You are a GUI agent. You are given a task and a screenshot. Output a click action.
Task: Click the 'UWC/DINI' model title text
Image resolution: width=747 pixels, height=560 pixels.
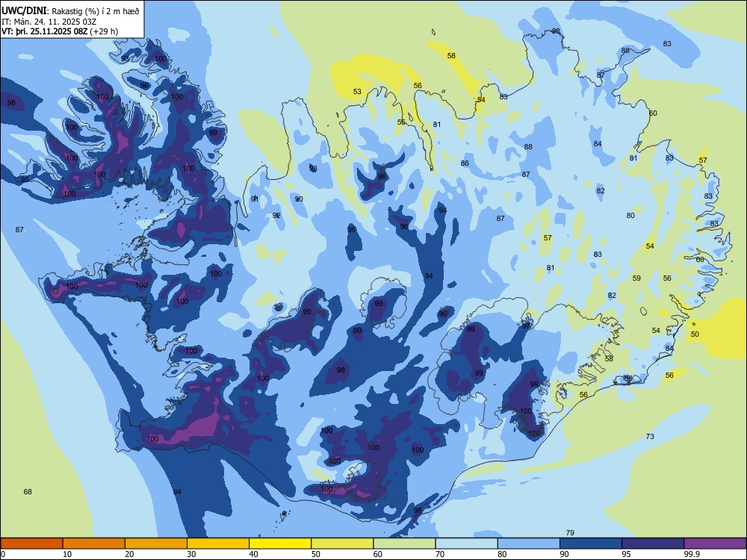tap(24, 11)
